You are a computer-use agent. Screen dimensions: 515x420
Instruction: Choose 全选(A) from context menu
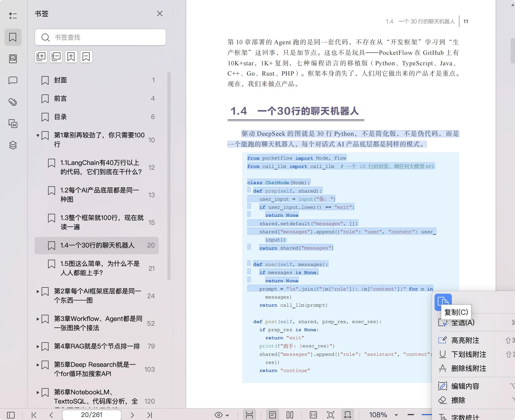pyautogui.click(x=463, y=323)
